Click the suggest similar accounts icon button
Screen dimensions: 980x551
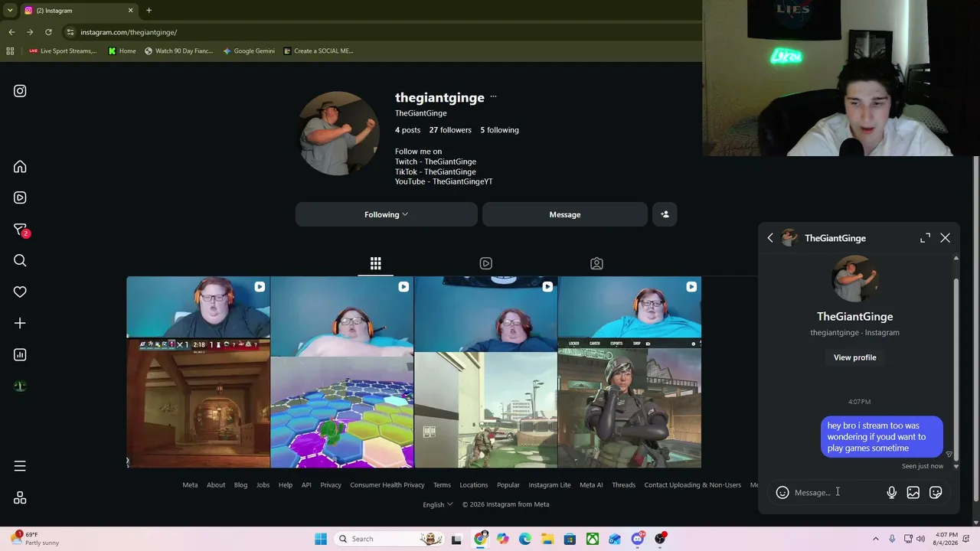pyautogui.click(x=665, y=214)
